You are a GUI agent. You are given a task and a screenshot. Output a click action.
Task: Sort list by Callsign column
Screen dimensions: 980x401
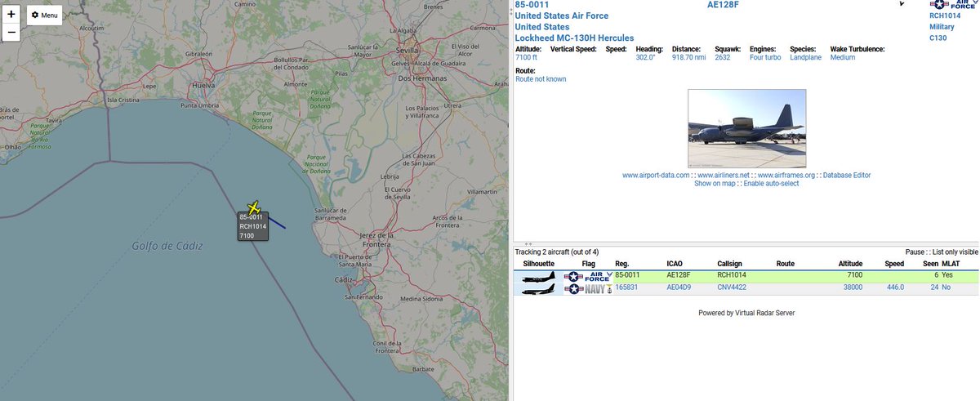731,265
